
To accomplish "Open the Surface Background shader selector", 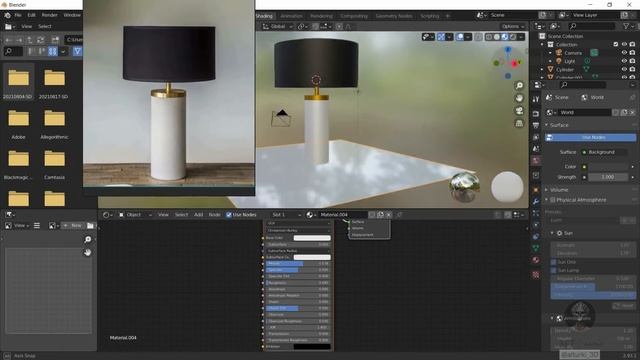I will [604, 152].
